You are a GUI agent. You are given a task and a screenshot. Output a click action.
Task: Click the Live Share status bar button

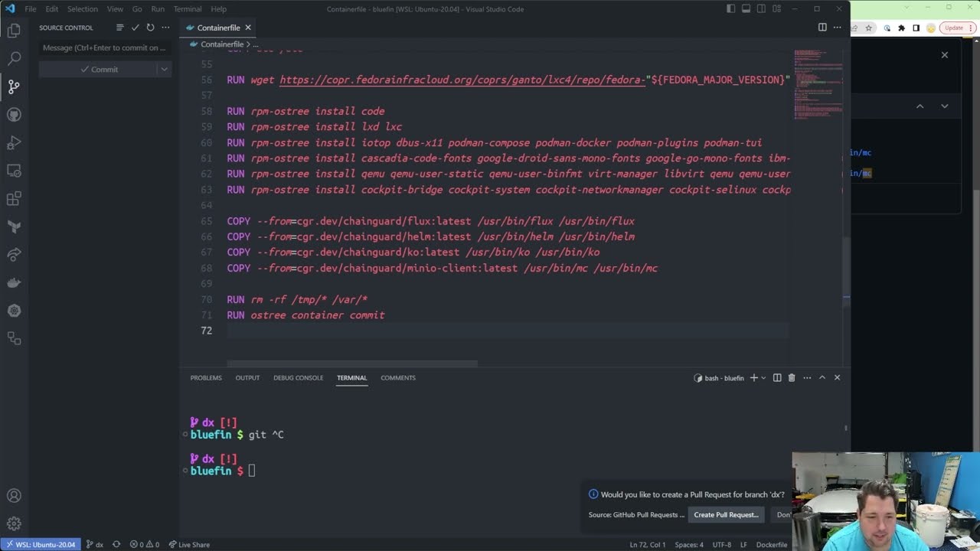tap(188, 544)
